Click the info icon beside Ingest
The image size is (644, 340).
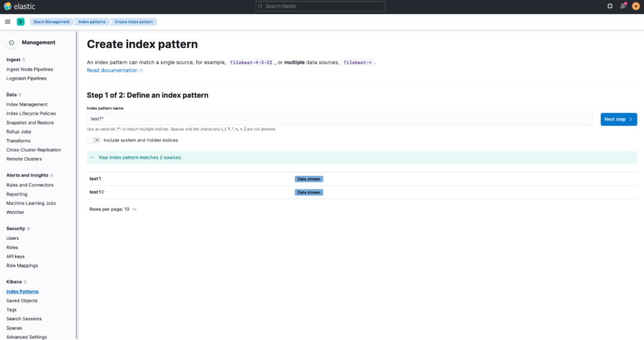click(23, 60)
